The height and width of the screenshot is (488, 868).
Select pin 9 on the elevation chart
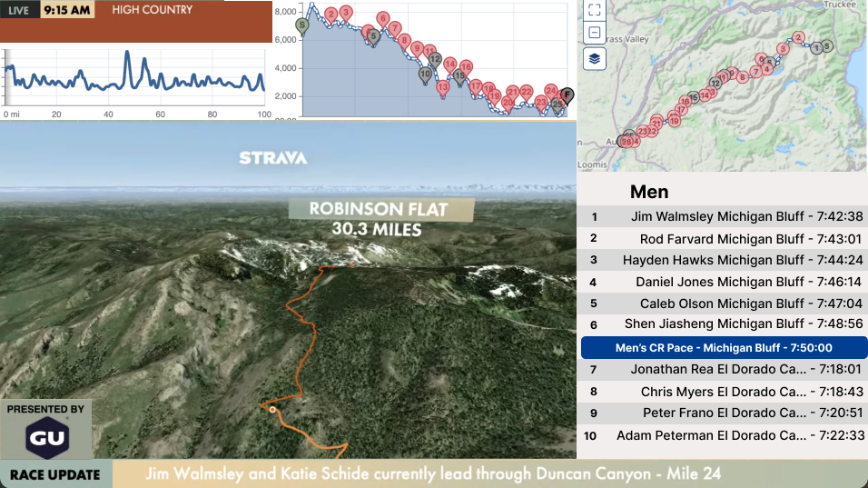pos(418,49)
